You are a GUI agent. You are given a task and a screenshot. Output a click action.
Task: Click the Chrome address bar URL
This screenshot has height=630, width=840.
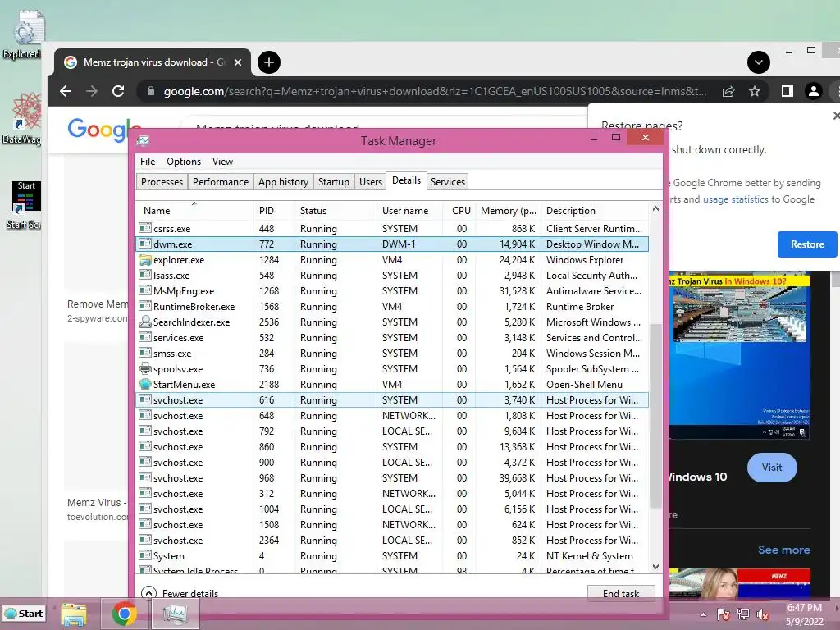[435, 92]
